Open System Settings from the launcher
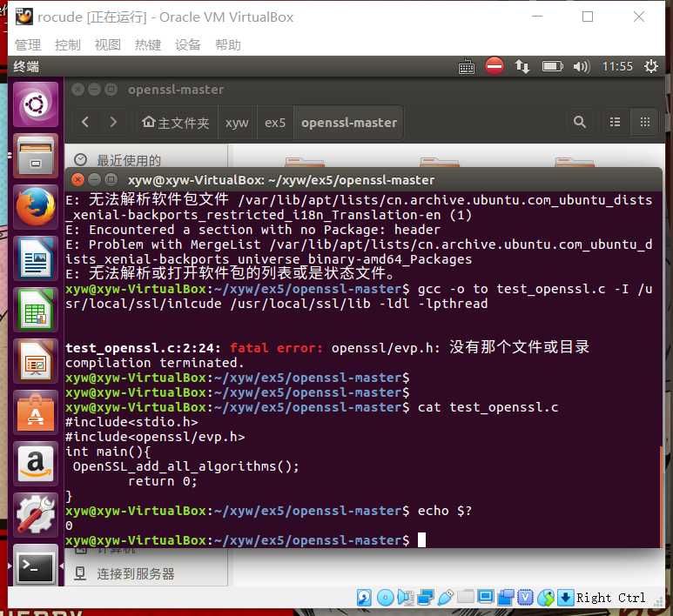 36,515
